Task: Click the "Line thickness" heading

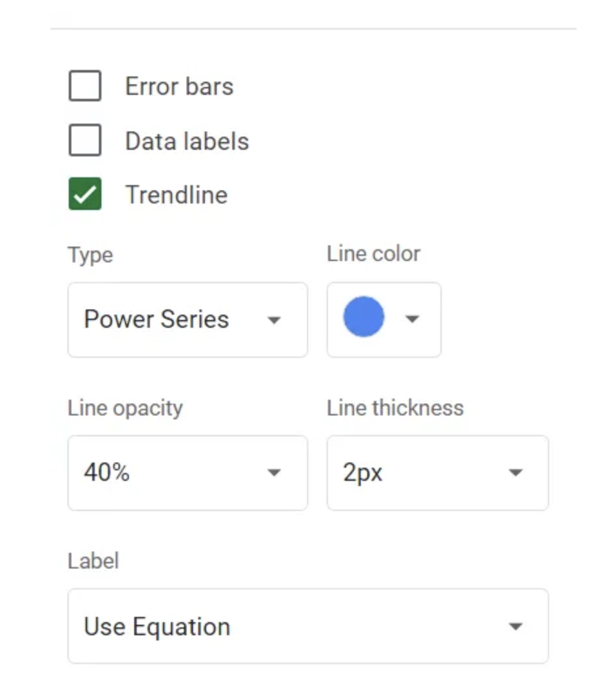Action: 395,408
